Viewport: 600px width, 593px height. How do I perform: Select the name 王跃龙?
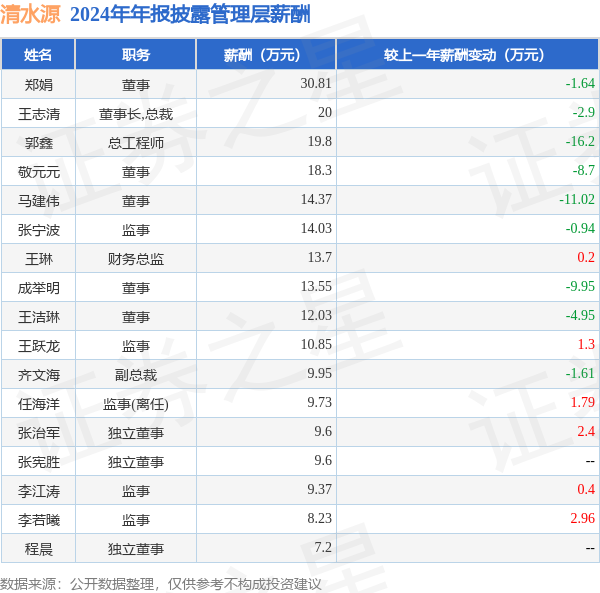pos(39,346)
